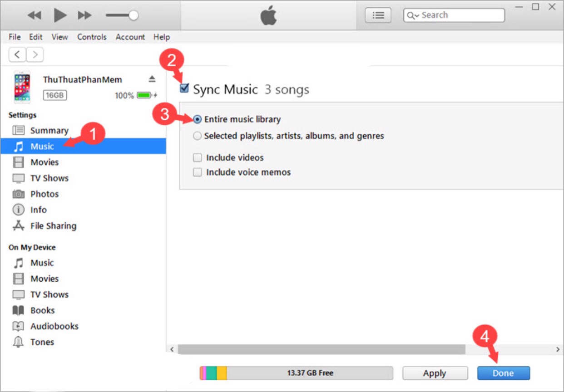Adjust the volume slider knob
The height and width of the screenshot is (392, 564).
(x=134, y=15)
